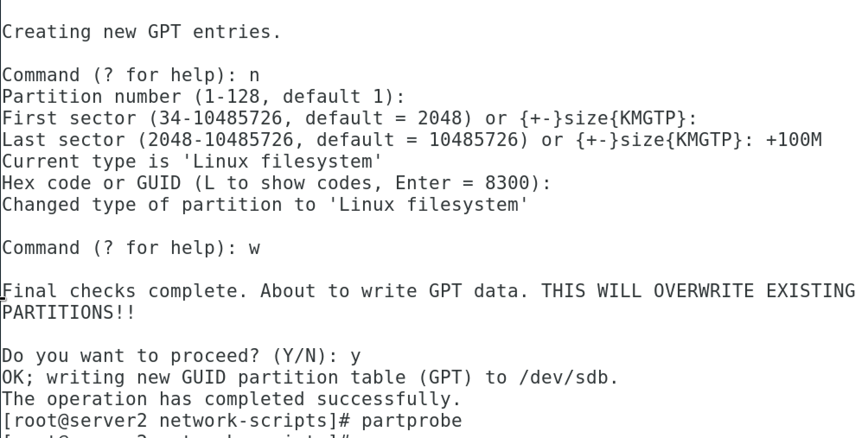Click the 'n' command after first prompt
Viewport: 868px width, 438px height.
[254, 76]
